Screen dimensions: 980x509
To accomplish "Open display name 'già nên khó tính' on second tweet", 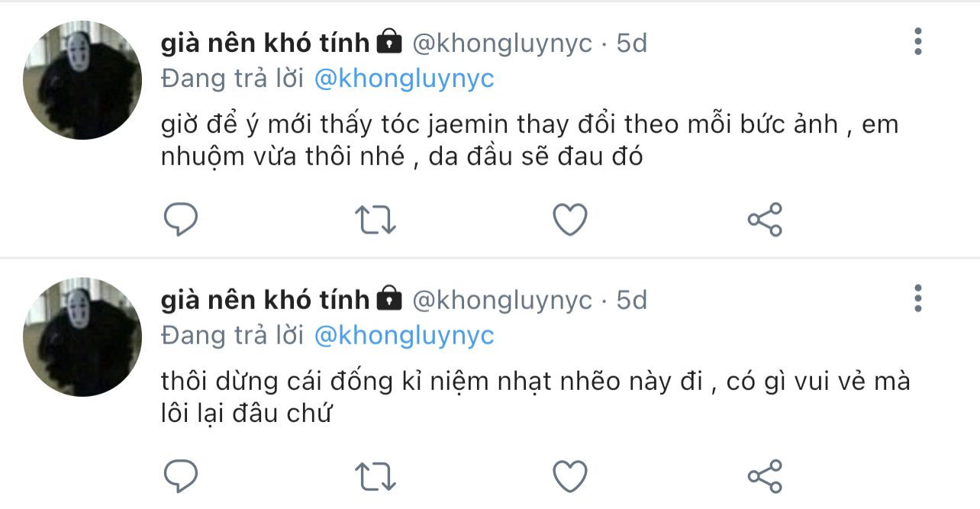I will click(265, 300).
